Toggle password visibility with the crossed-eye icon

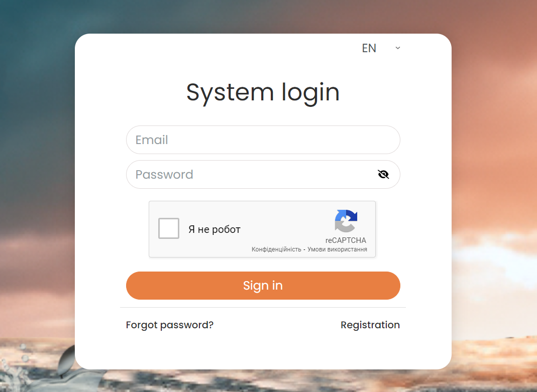[x=383, y=175]
